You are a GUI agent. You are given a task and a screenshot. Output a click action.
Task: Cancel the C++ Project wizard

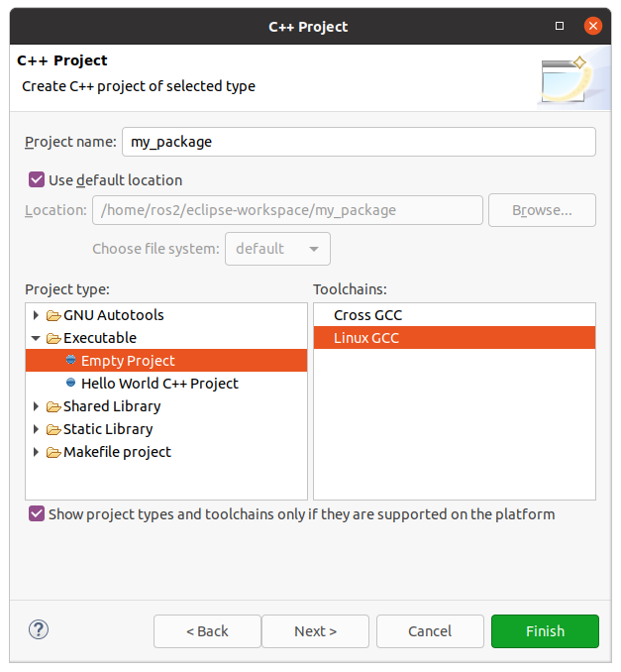point(430,631)
